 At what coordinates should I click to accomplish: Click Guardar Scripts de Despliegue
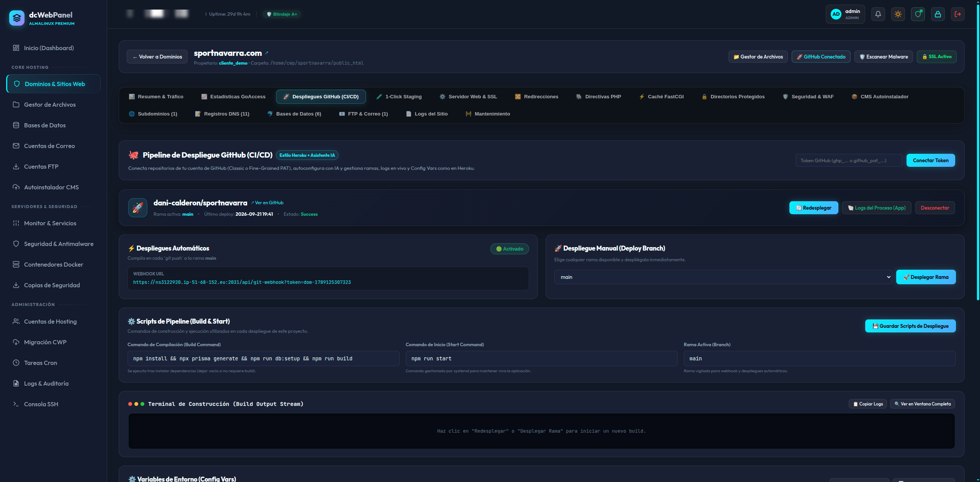(x=910, y=326)
